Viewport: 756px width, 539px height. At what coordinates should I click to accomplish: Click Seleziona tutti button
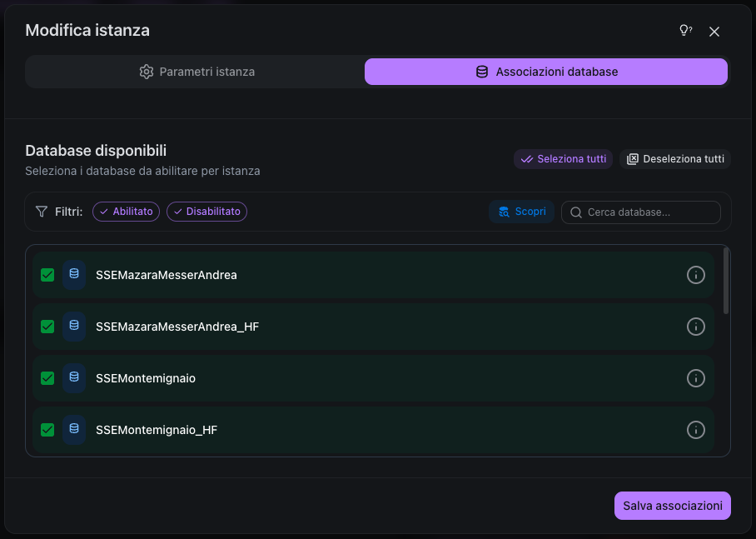[x=563, y=159]
